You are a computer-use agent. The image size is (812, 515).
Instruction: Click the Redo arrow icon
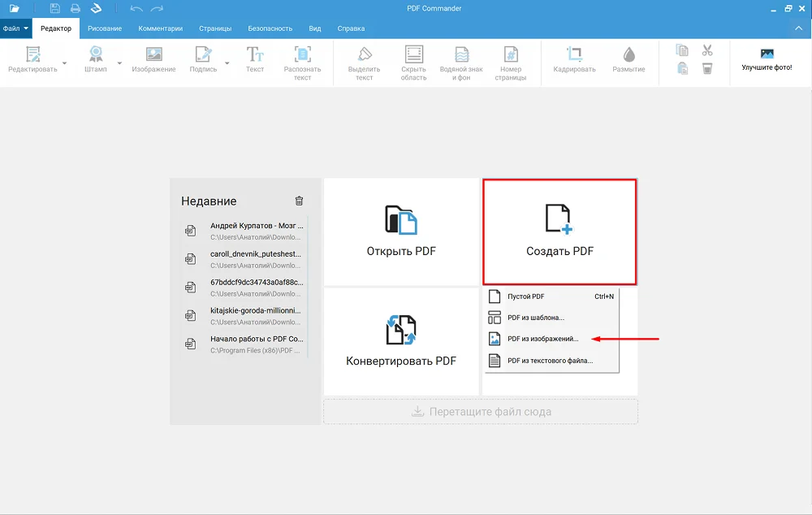pyautogui.click(x=157, y=8)
